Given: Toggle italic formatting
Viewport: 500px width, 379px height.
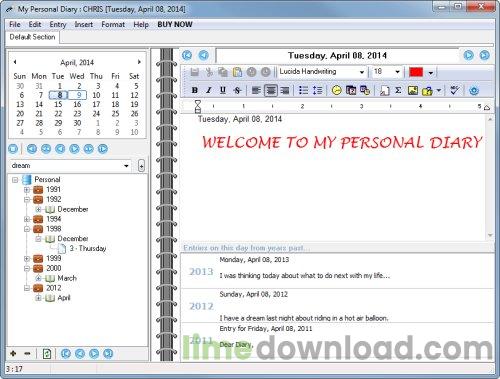Looking at the screenshot, I should tap(209, 90).
